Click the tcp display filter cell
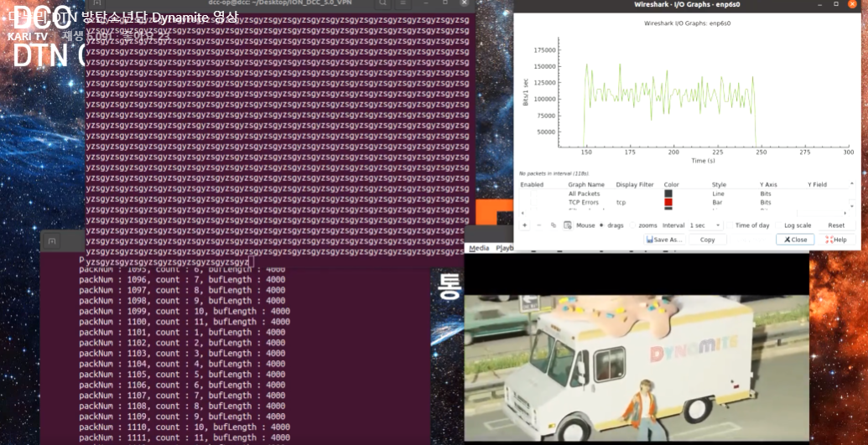 pos(621,203)
